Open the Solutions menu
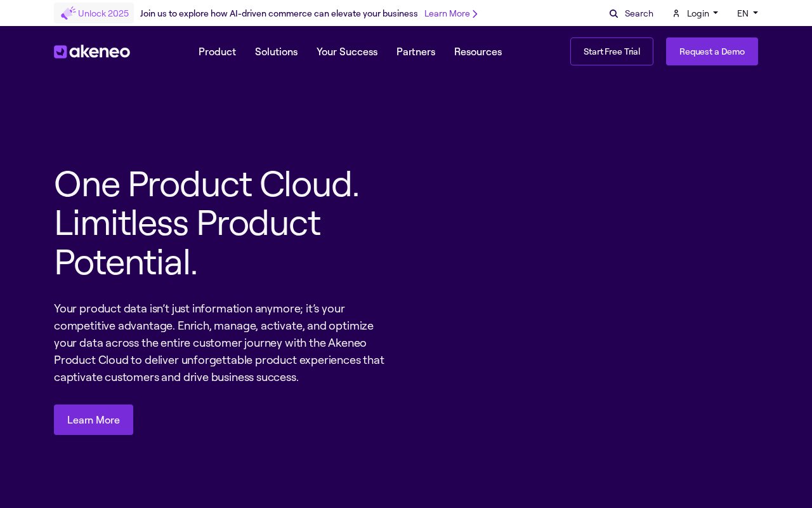The height and width of the screenshot is (508, 812). (276, 51)
